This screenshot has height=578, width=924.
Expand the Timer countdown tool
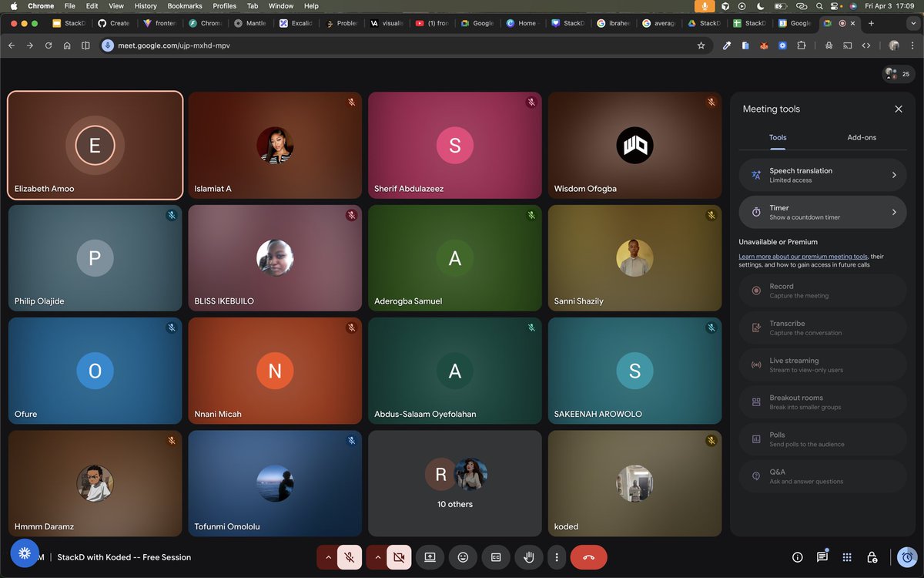[x=822, y=212]
